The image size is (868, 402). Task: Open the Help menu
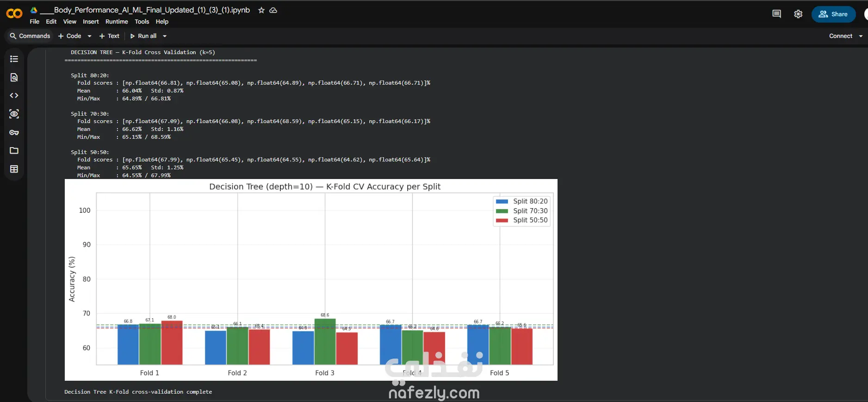click(162, 22)
